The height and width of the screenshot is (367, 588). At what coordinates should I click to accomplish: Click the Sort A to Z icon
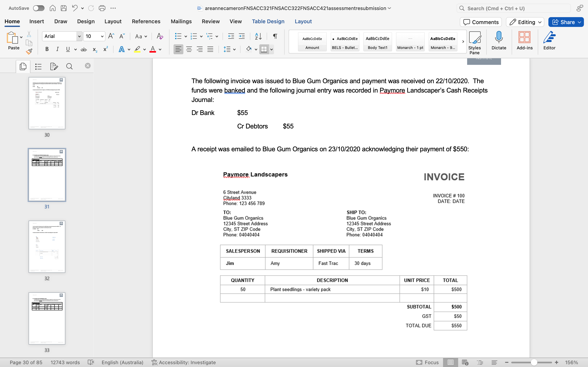click(x=258, y=36)
